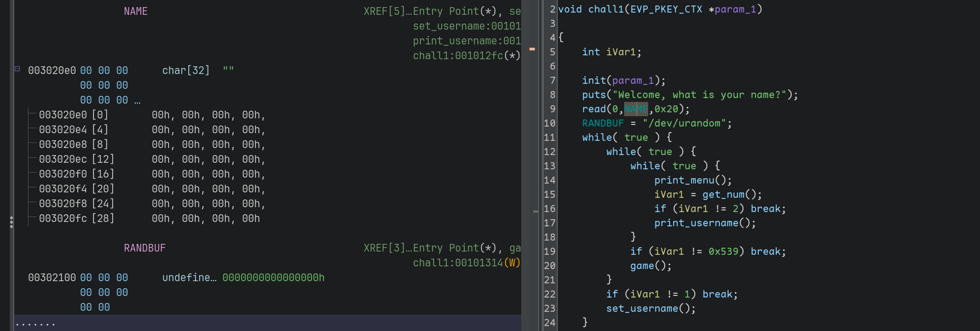
Task: Click the char[32] data type field
Action: (186, 71)
